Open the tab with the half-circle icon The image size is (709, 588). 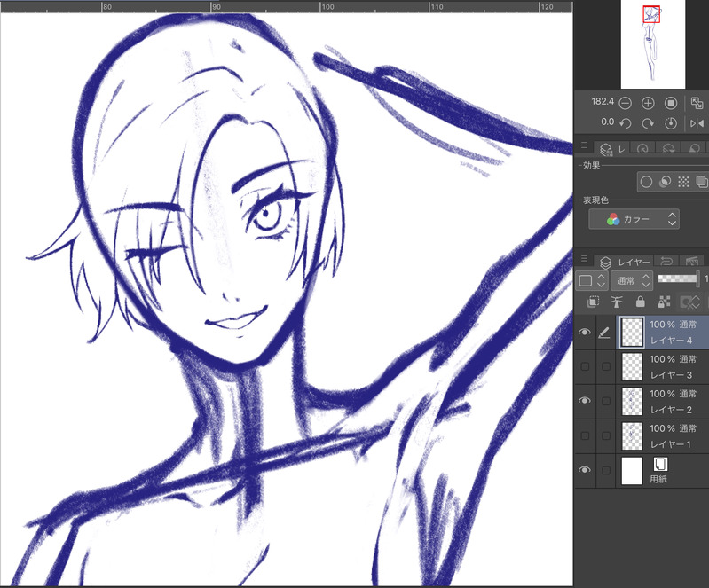click(x=695, y=148)
